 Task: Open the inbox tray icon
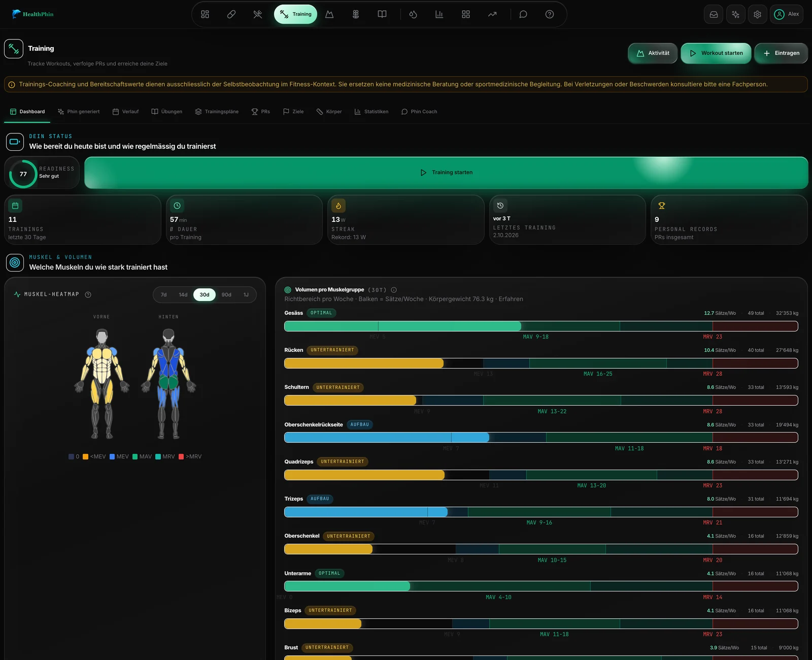[714, 14]
